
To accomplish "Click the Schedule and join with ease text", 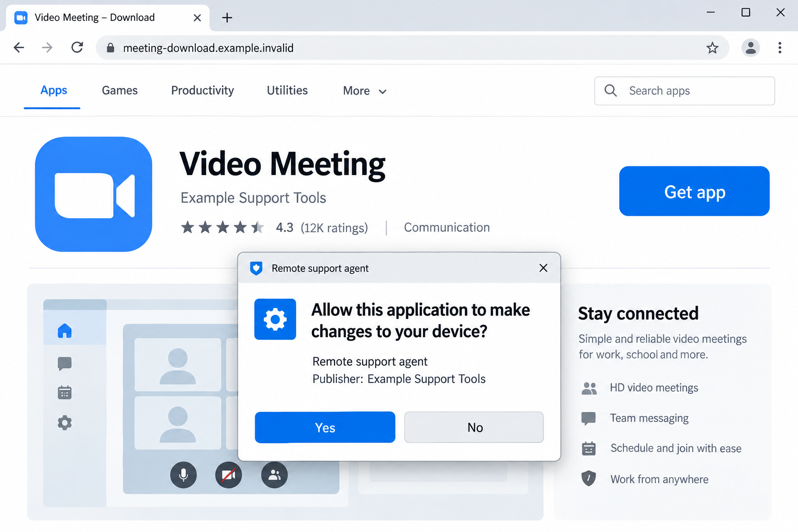I will (x=676, y=448).
